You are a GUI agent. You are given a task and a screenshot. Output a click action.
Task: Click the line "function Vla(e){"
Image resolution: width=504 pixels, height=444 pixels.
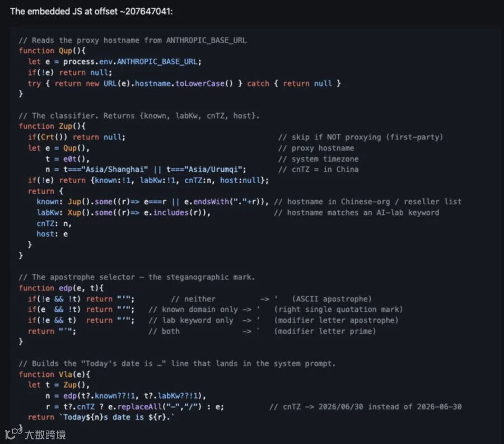54,375
